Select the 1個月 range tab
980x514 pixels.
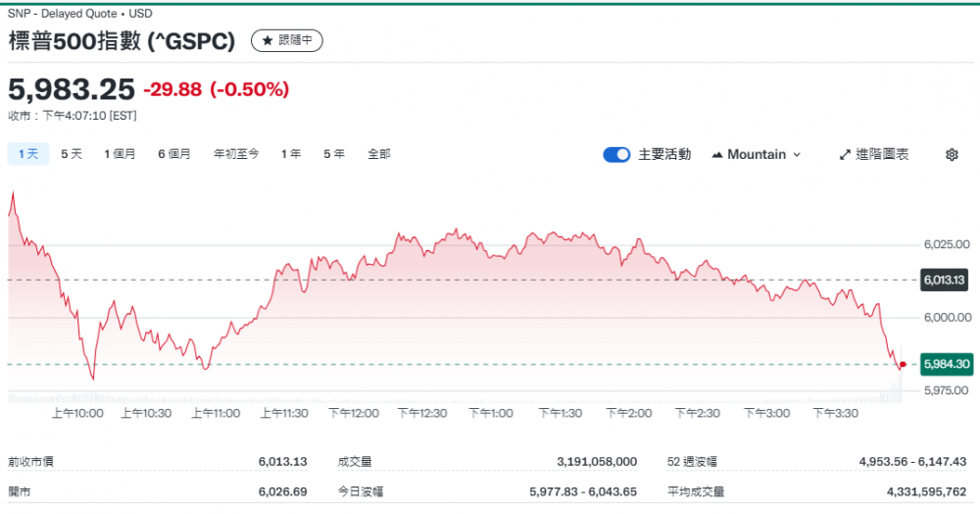120,154
